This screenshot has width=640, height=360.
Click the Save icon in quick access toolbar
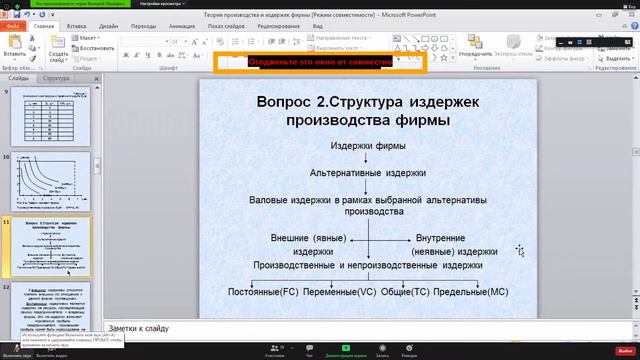pos(17,15)
